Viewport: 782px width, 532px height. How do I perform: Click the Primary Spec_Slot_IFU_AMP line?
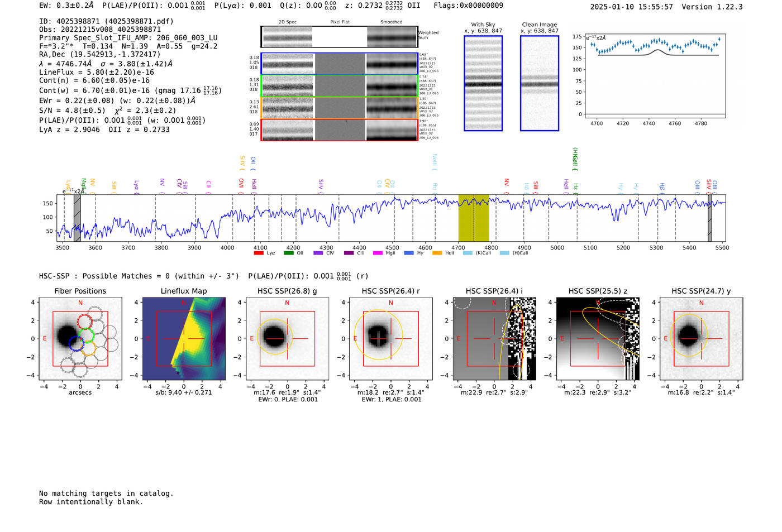(x=128, y=38)
